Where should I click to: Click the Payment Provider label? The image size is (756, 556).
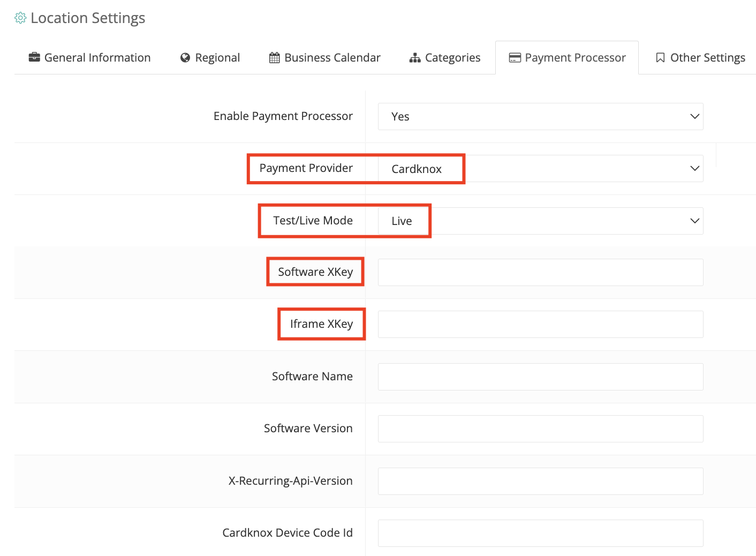coord(306,168)
